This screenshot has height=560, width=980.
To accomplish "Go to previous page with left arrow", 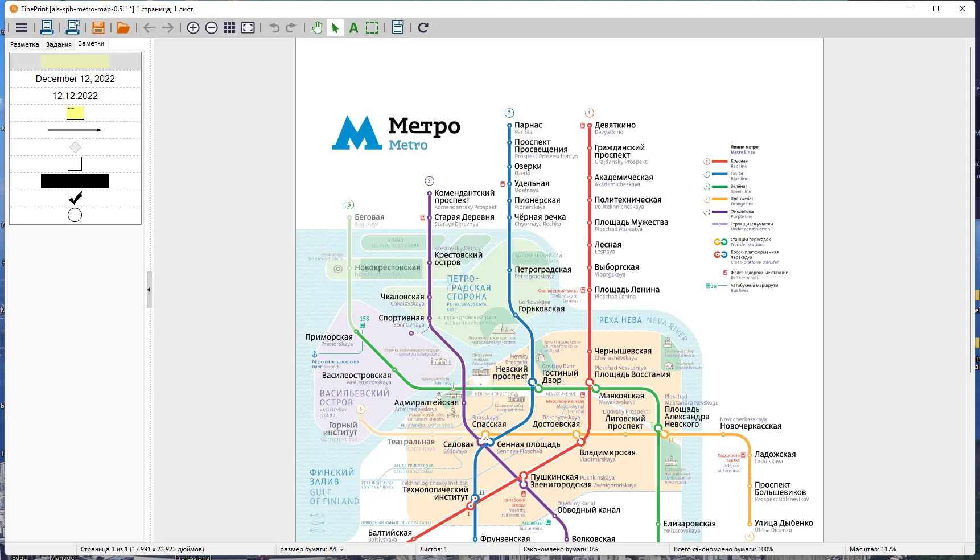I will pos(149,27).
